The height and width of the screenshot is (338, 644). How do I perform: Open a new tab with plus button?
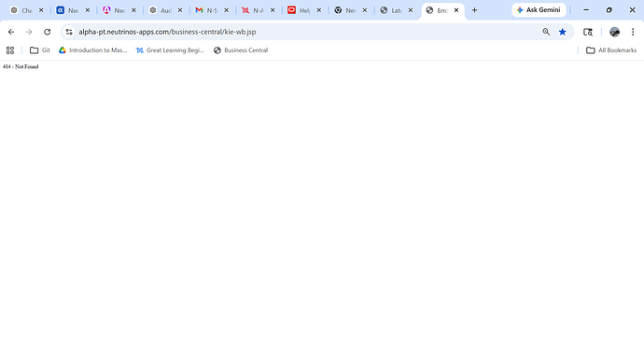474,10
